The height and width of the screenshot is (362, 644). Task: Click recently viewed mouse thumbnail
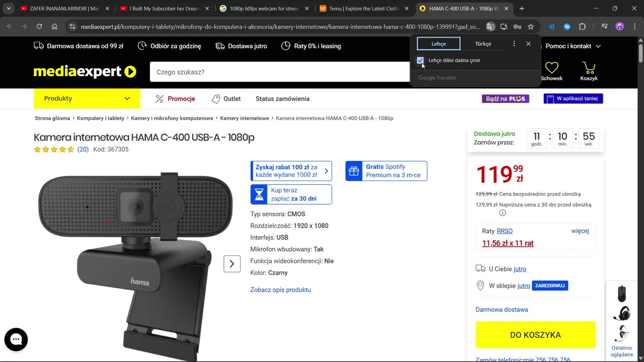[622, 293]
